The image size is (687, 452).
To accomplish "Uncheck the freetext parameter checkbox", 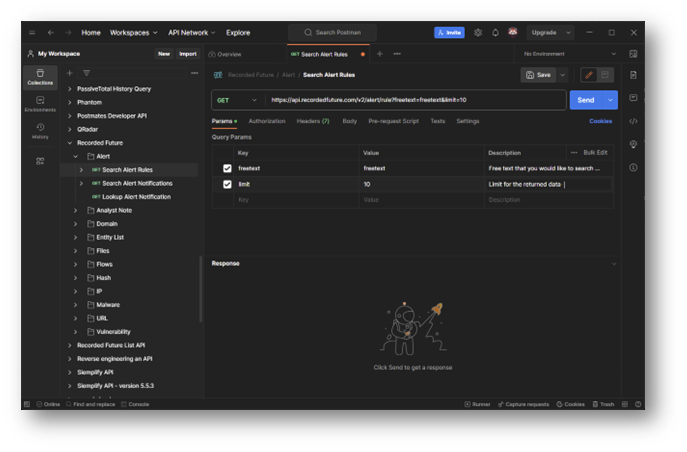I will (227, 168).
